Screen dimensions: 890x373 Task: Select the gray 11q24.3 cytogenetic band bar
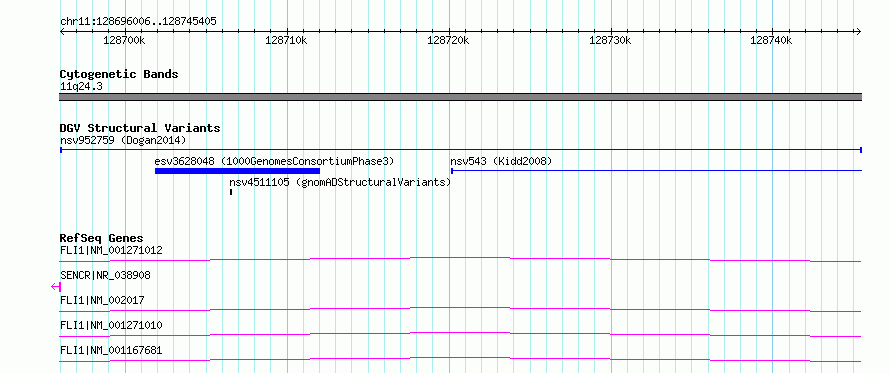pos(461,97)
